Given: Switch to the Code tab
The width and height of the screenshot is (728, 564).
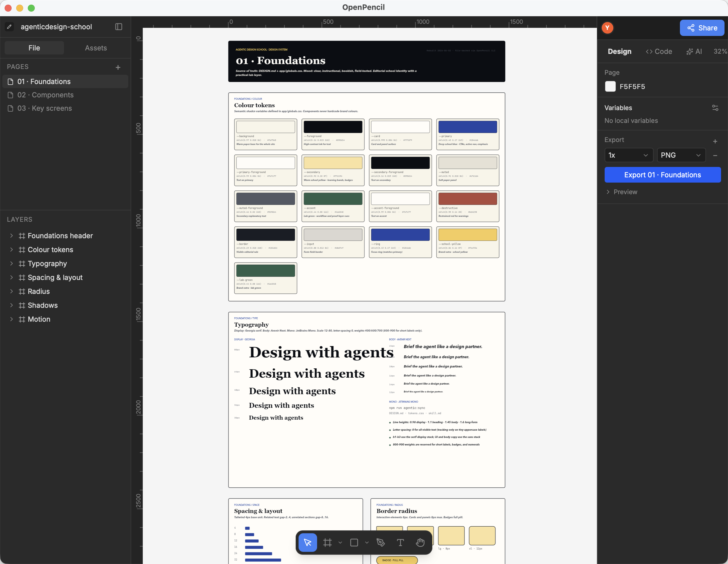Looking at the screenshot, I should [x=659, y=51].
